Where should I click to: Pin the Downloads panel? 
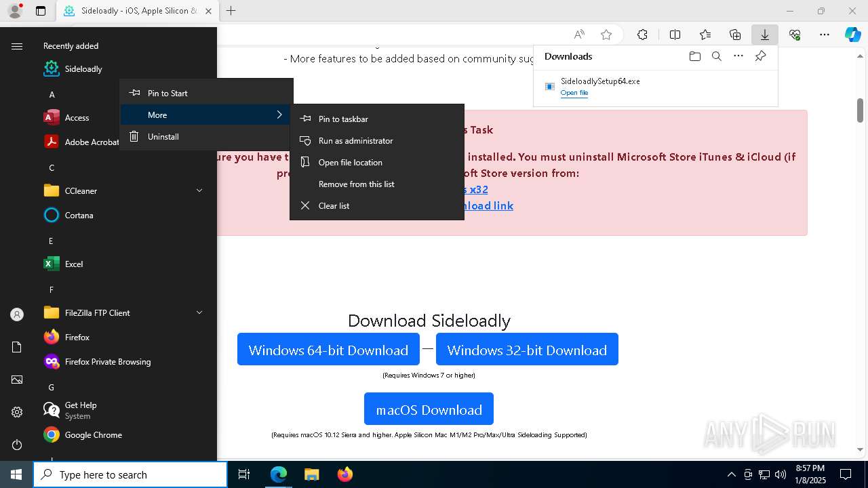[x=760, y=56]
